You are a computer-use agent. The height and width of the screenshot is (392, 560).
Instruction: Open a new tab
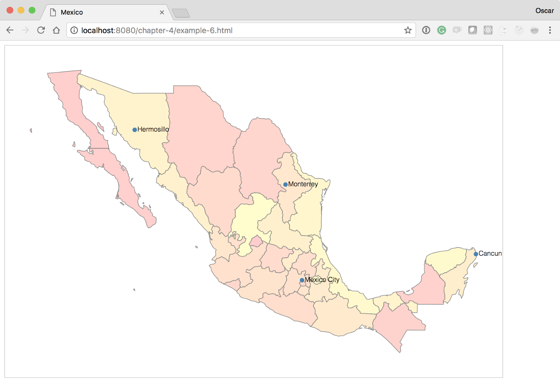click(181, 13)
